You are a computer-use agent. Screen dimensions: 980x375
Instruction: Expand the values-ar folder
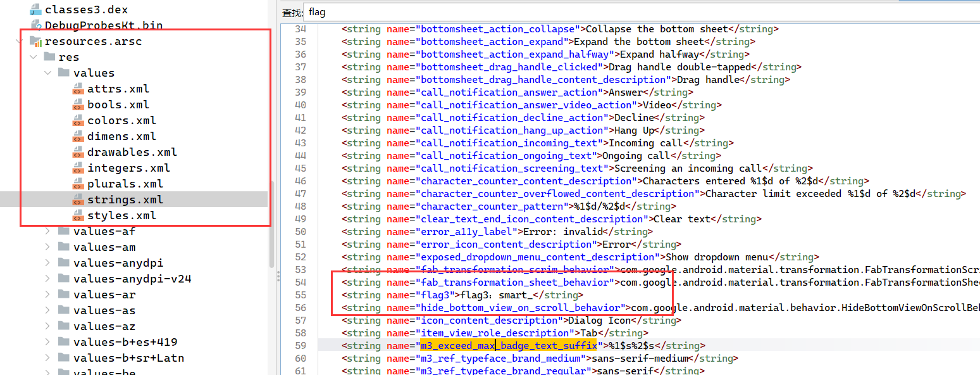[47, 295]
